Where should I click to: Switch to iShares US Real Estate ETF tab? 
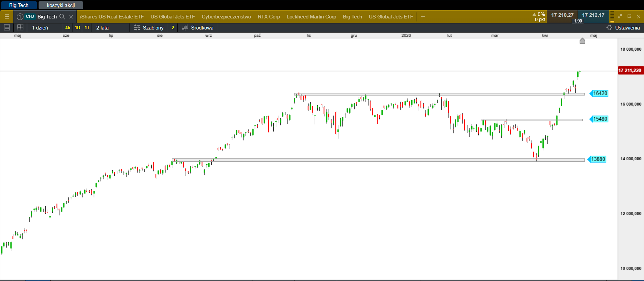[x=112, y=16]
